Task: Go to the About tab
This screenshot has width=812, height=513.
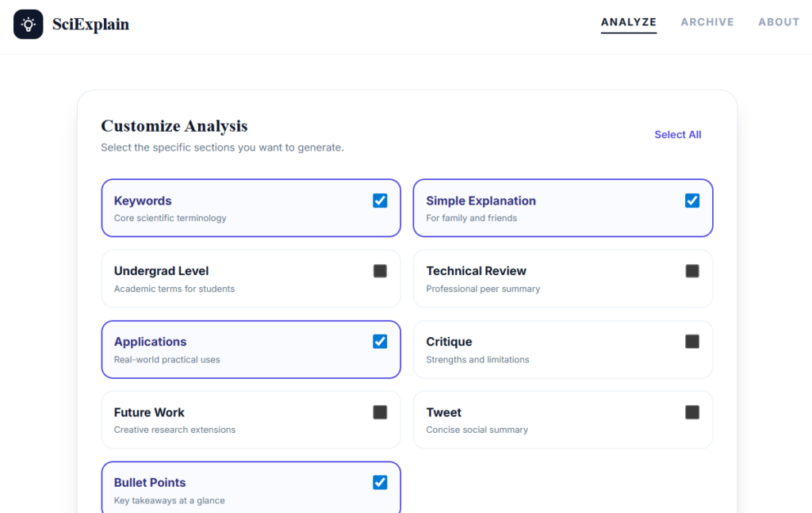Action: 779,22
